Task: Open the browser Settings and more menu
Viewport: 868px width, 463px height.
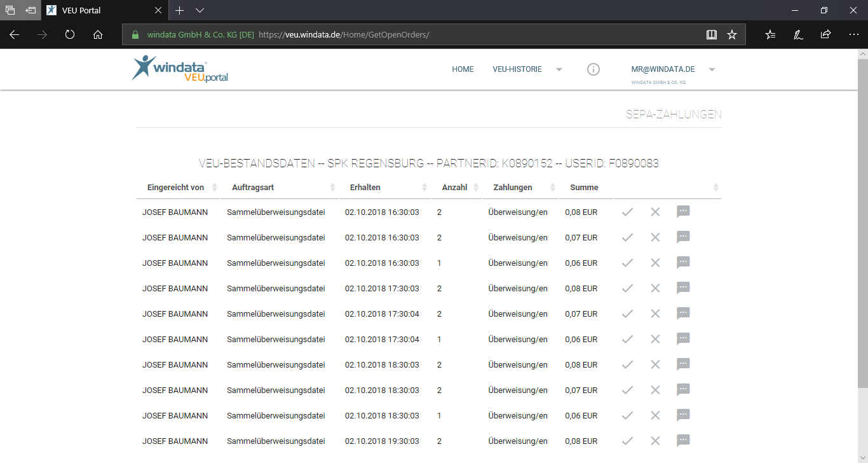Action: pos(853,34)
